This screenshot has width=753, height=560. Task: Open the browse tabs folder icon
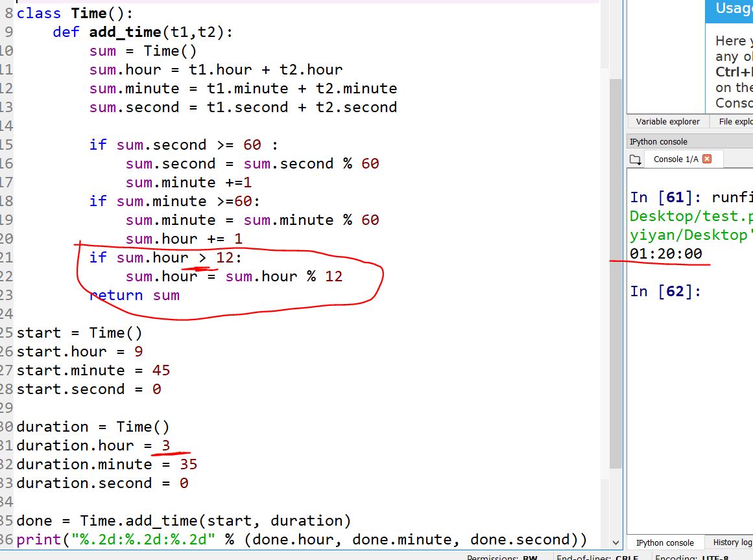(x=635, y=159)
